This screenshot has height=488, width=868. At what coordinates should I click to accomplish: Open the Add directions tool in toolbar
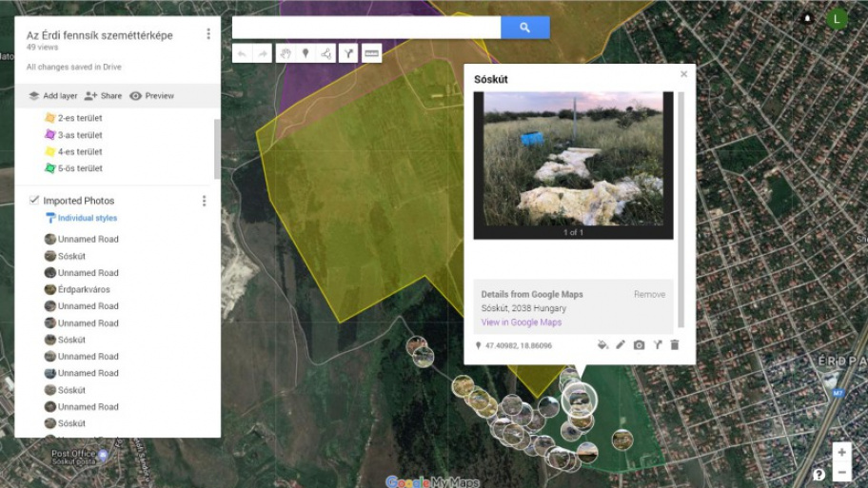point(349,54)
